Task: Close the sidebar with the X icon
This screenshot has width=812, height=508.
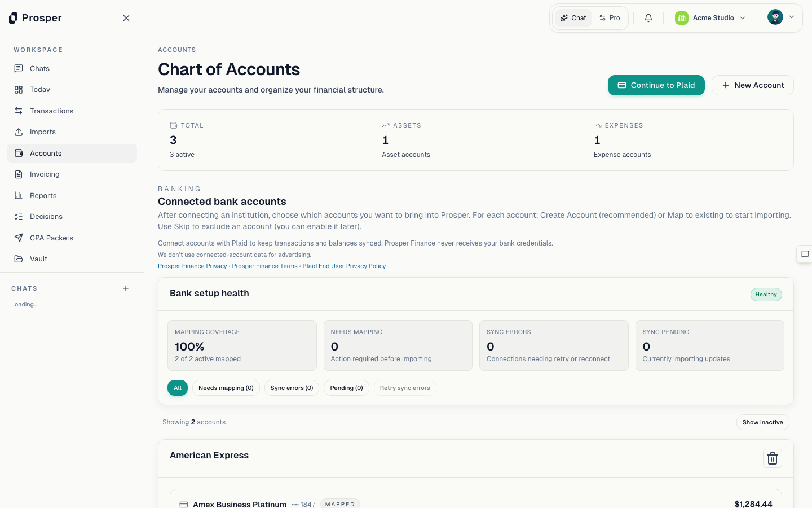Action: 126,18
